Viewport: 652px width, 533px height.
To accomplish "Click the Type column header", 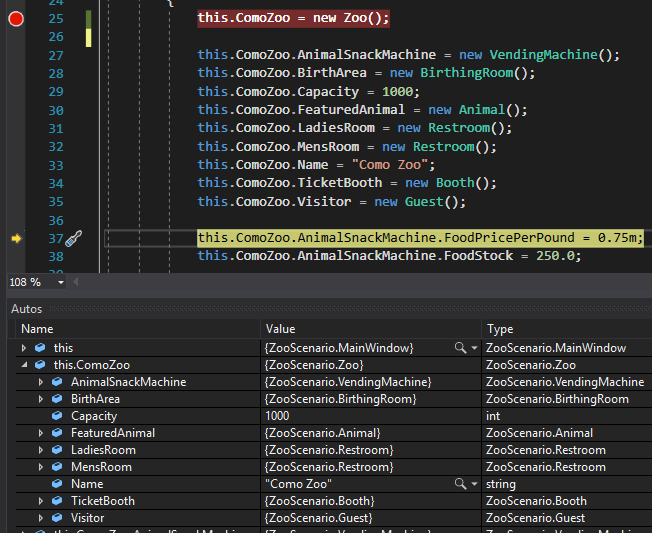I will click(500, 329).
